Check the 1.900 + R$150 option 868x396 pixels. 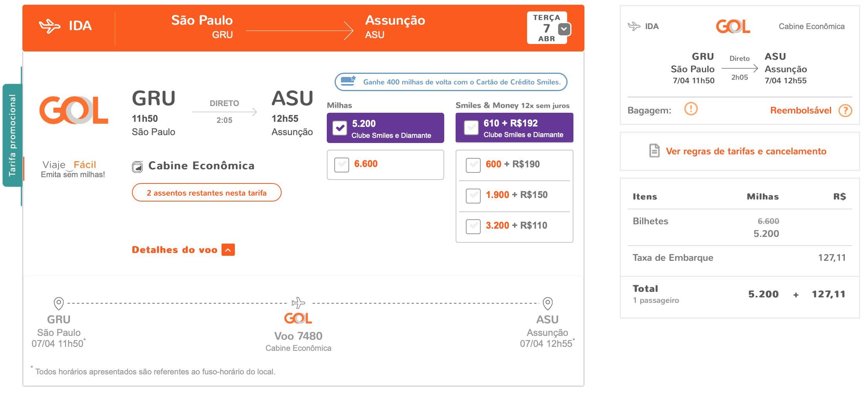coord(473,196)
